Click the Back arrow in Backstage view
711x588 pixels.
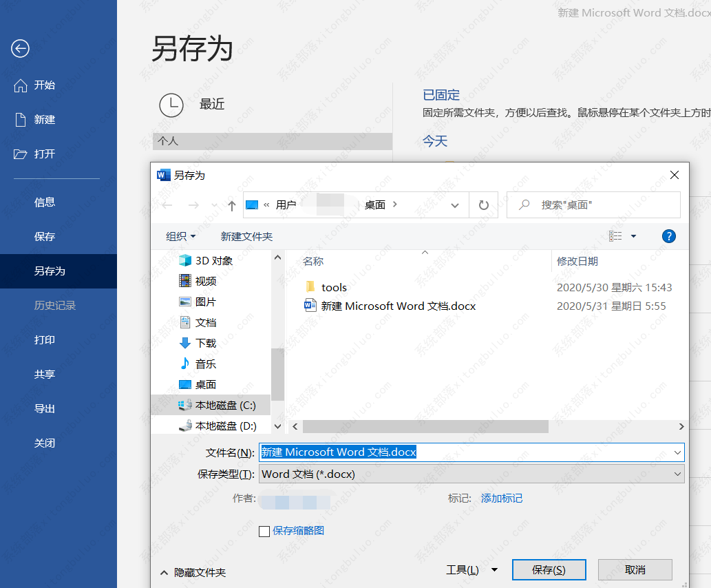[x=20, y=49]
